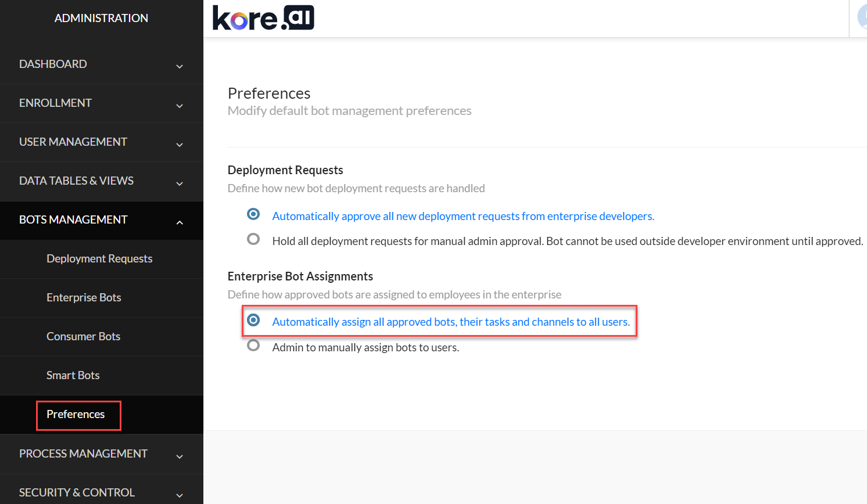Expand the User Management chevron
Image resolution: width=867 pixels, height=504 pixels.
[180, 145]
